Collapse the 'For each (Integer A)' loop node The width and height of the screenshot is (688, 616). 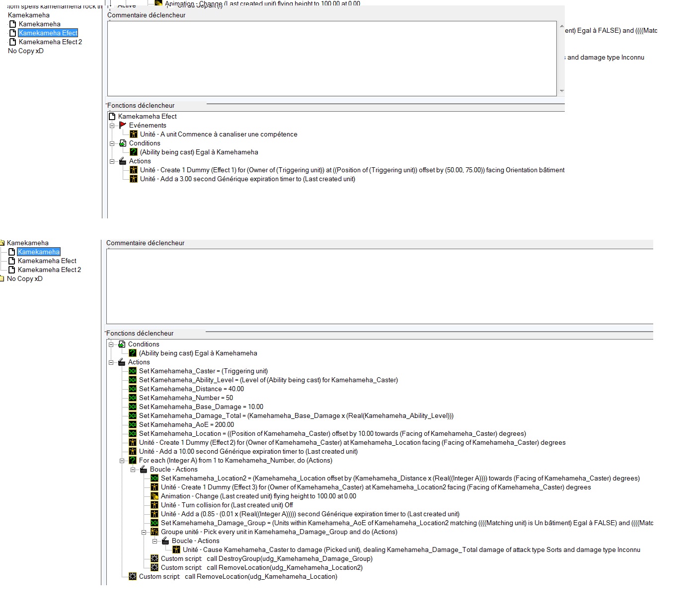(122, 461)
